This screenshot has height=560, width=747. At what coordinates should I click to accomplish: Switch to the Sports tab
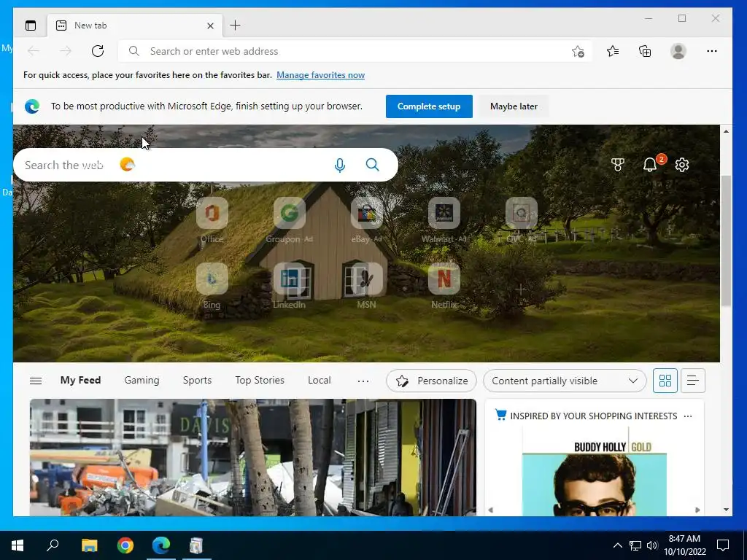coord(197,380)
